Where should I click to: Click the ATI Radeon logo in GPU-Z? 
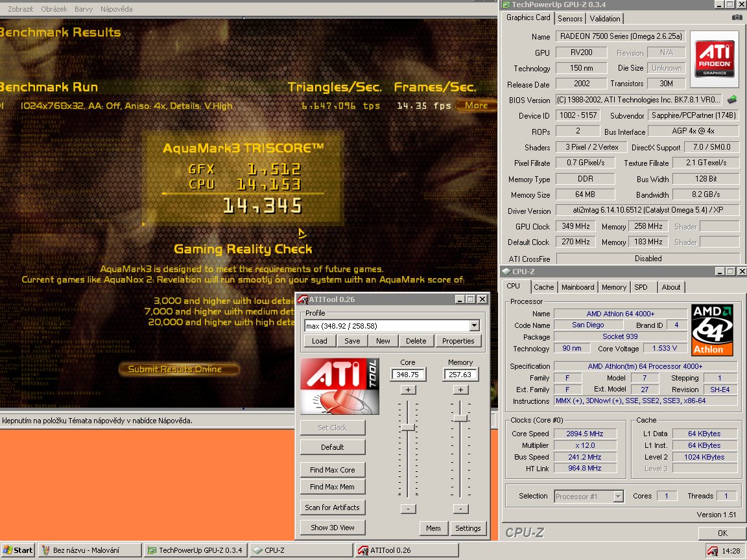click(714, 59)
